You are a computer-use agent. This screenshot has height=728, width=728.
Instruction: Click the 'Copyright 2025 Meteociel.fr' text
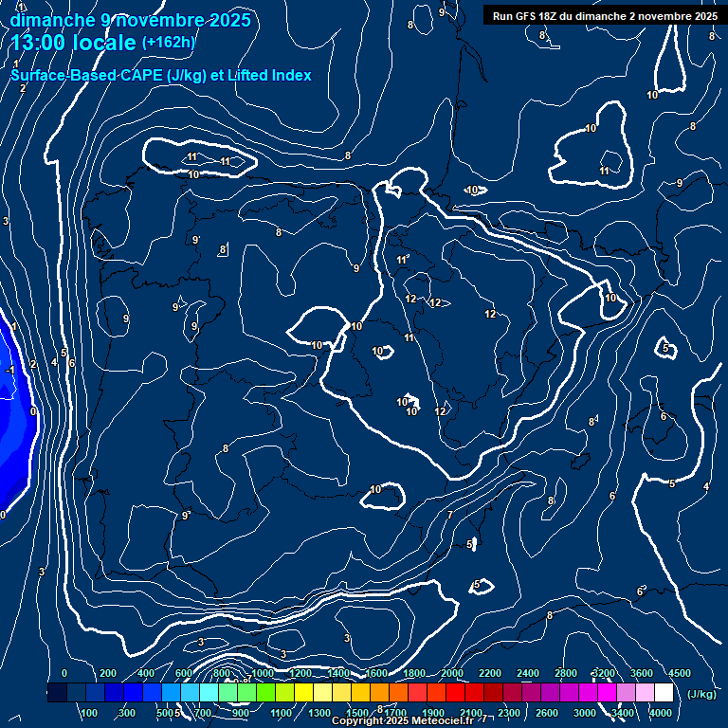point(403,720)
